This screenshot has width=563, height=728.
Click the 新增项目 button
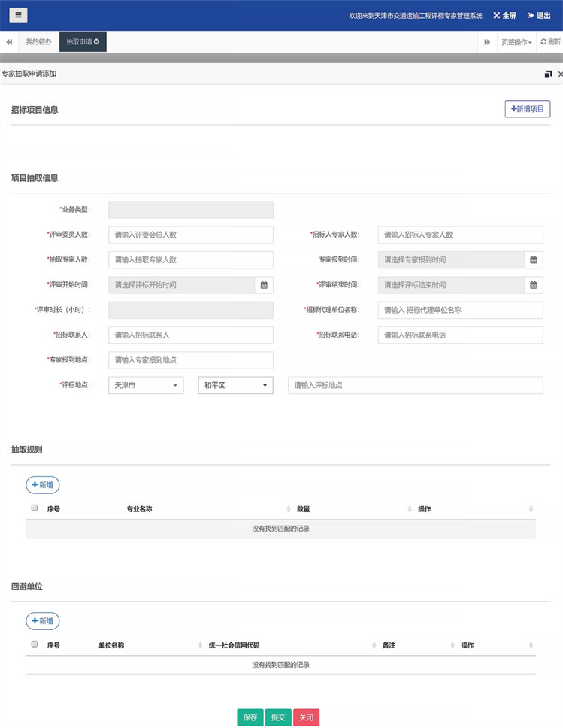pyautogui.click(x=527, y=109)
